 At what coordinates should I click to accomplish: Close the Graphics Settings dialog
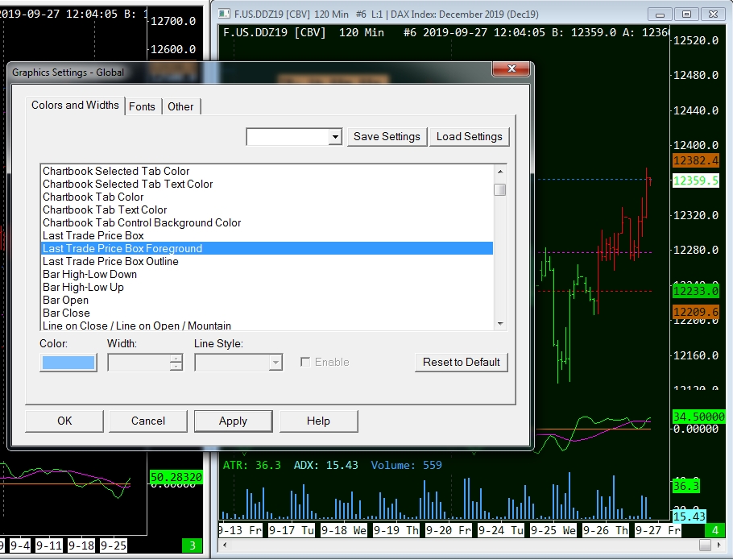pos(510,71)
